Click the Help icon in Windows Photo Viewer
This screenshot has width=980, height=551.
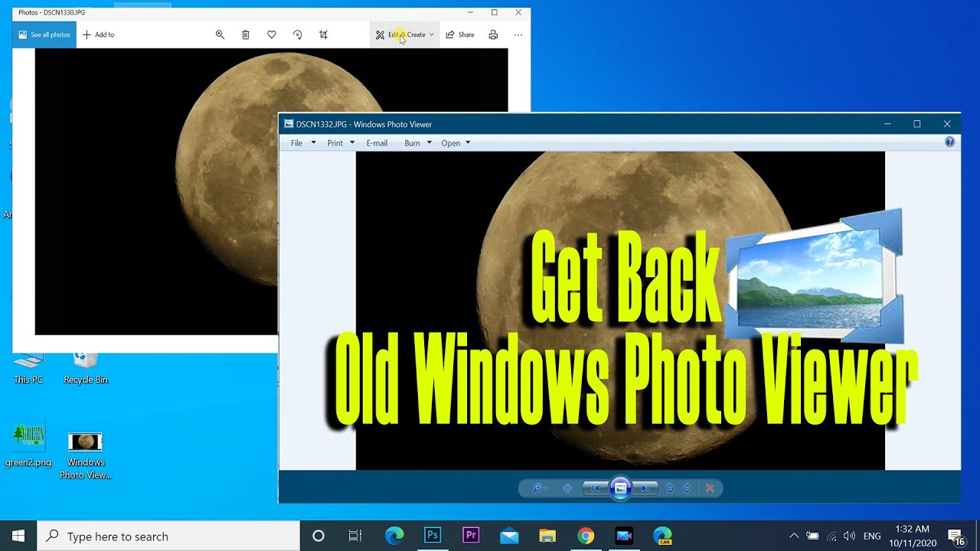(x=949, y=142)
